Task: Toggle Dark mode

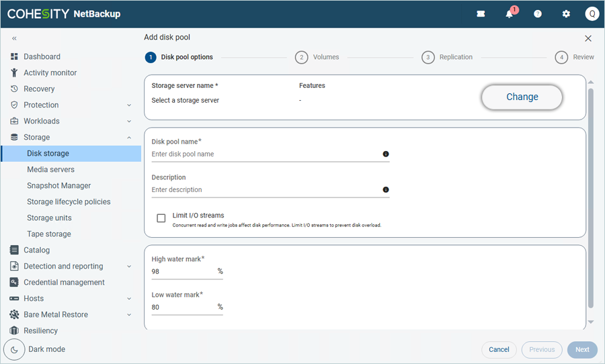Action: (x=14, y=349)
